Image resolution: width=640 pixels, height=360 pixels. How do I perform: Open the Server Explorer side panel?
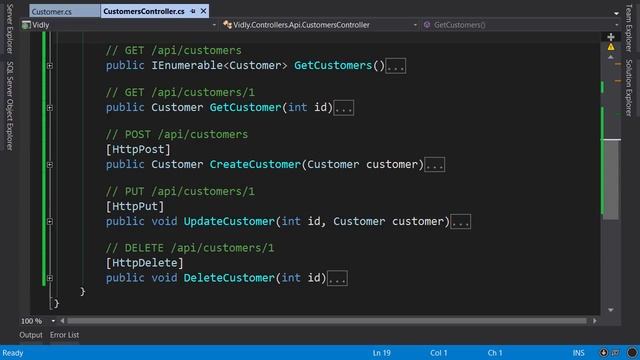click(10, 29)
